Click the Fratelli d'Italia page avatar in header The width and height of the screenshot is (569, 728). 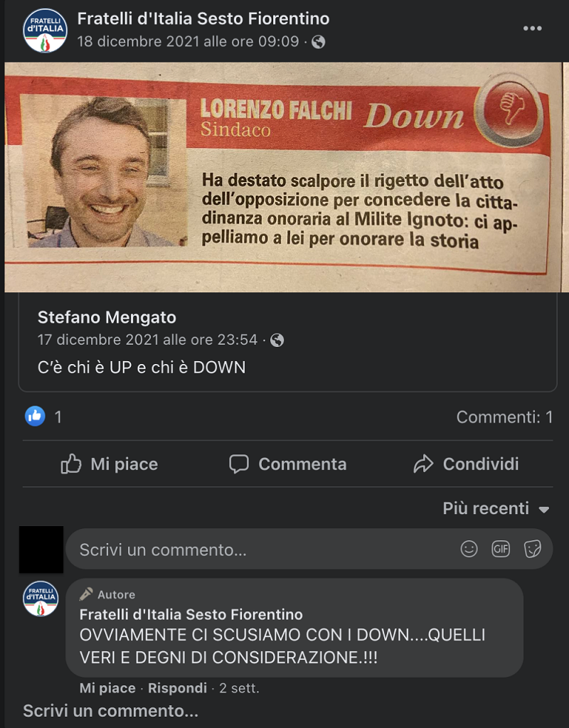45,31
